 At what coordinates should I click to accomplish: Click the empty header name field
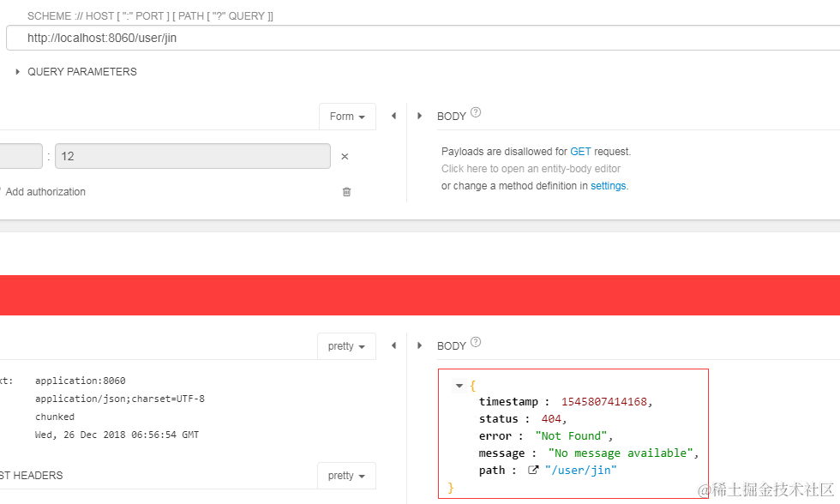tap(21, 156)
